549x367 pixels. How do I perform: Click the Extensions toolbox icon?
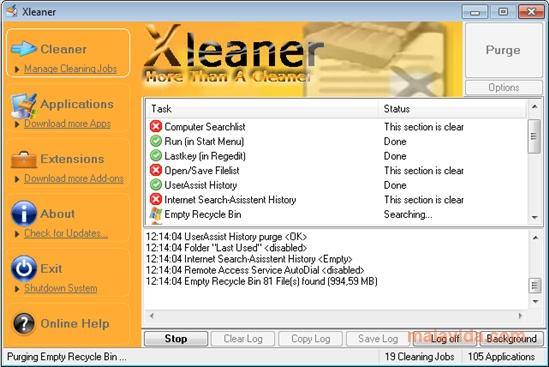23,160
